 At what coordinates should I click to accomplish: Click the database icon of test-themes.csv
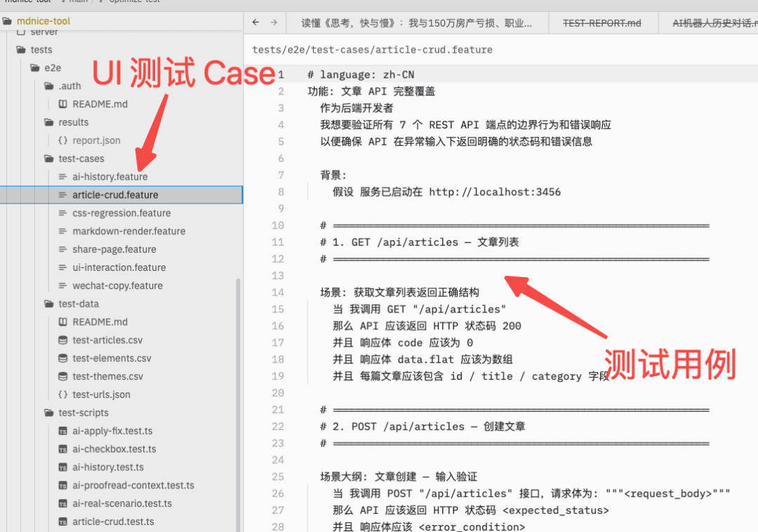[x=63, y=376]
